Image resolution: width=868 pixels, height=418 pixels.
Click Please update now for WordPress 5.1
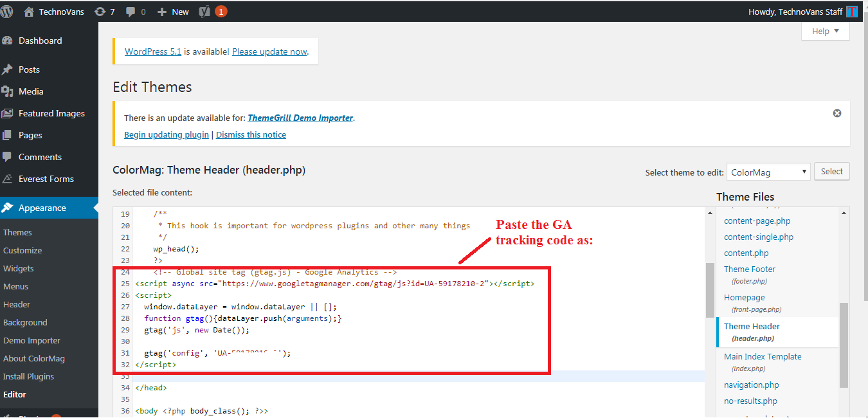(x=269, y=51)
